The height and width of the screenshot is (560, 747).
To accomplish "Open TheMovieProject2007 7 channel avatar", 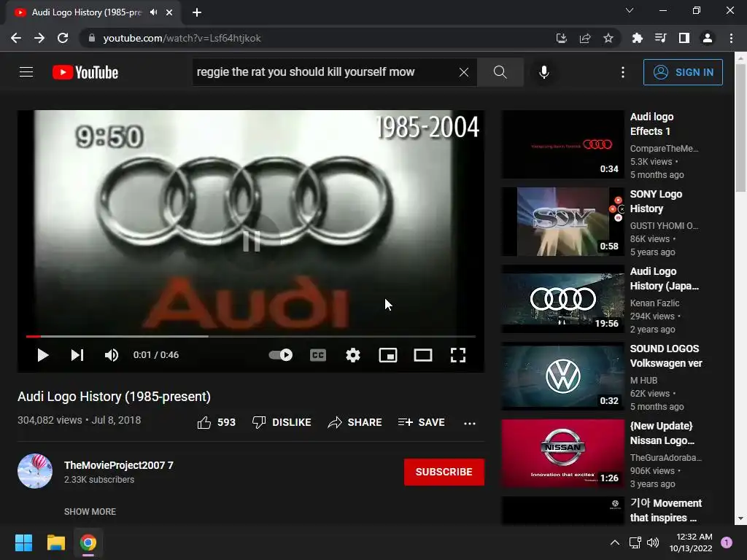I will pyautogui.click(x=35, y=471).
